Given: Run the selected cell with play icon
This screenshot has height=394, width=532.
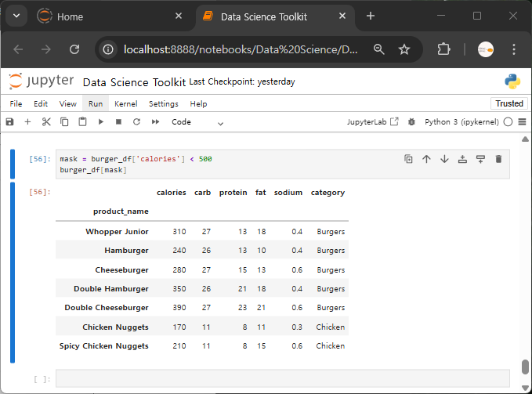Looking at the screenshot, I should [x=101, y=121].
